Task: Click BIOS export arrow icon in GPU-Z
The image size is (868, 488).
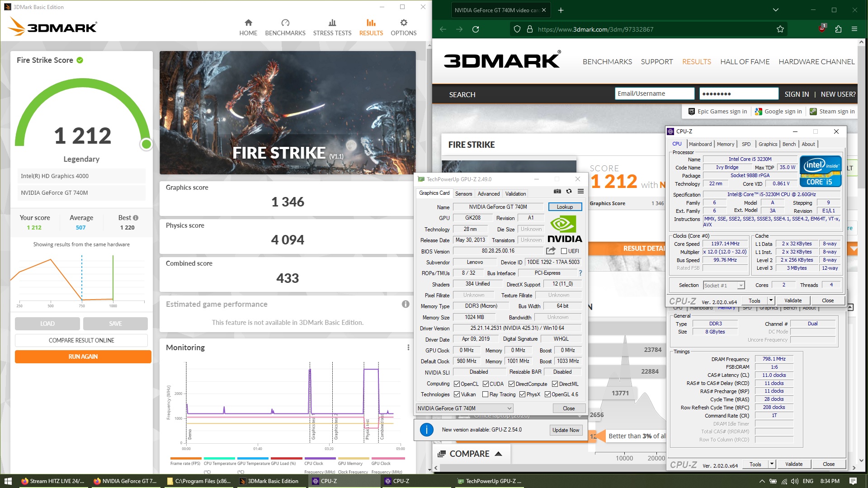Action: point(551,251)
